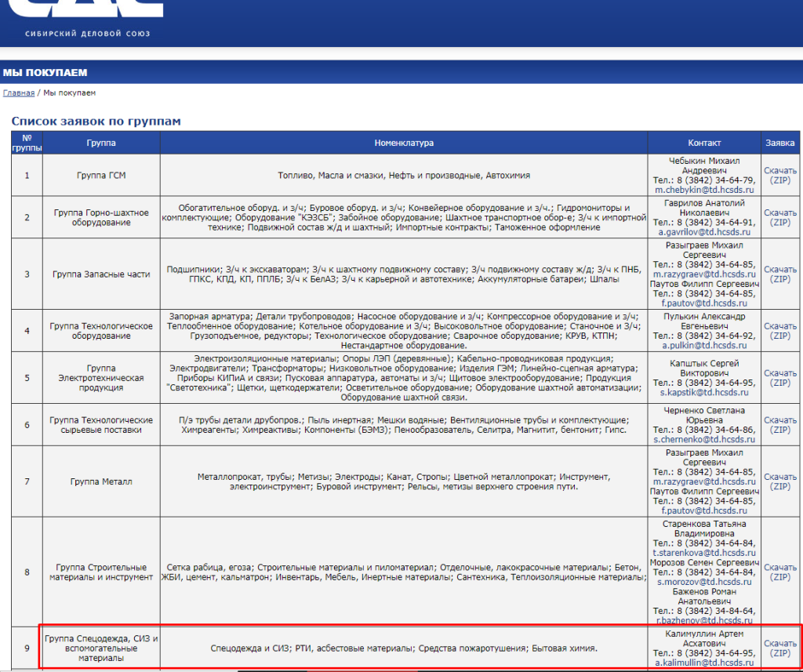Click contact name Старенкова Татьяна Владимировна
The image size is (803, 672).
coord(704,529)
